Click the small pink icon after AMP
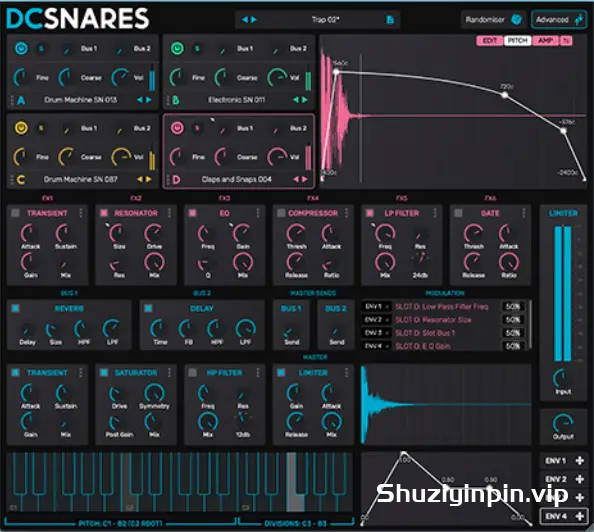 566,41
